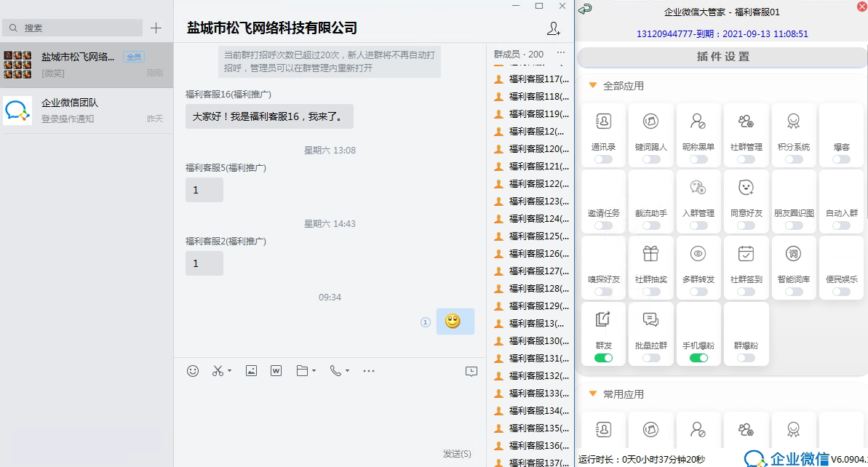Click the plus icon next to search
Viewport: 868px width, 467px height.
[156, 28]
